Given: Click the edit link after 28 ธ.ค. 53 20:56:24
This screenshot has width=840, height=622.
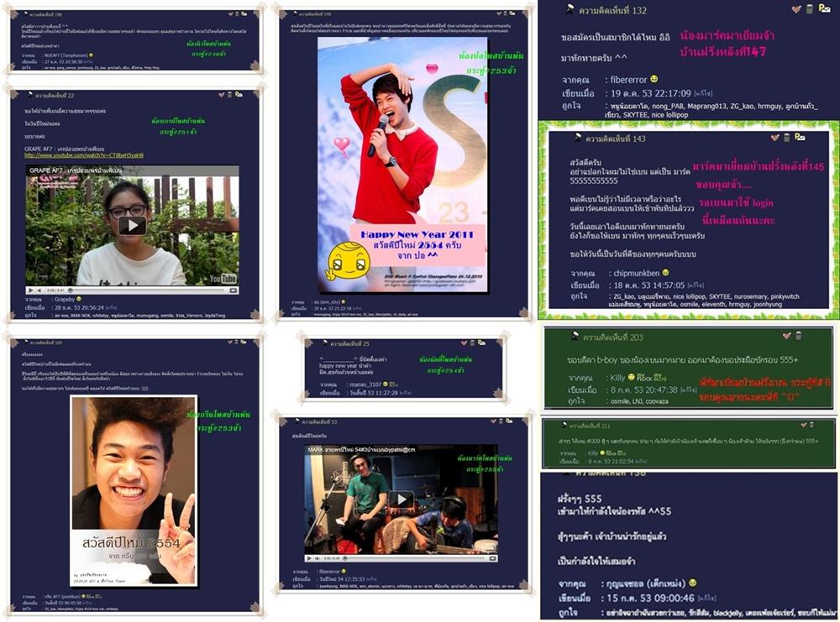Looking at the screenshot, I should coord(112,308).
